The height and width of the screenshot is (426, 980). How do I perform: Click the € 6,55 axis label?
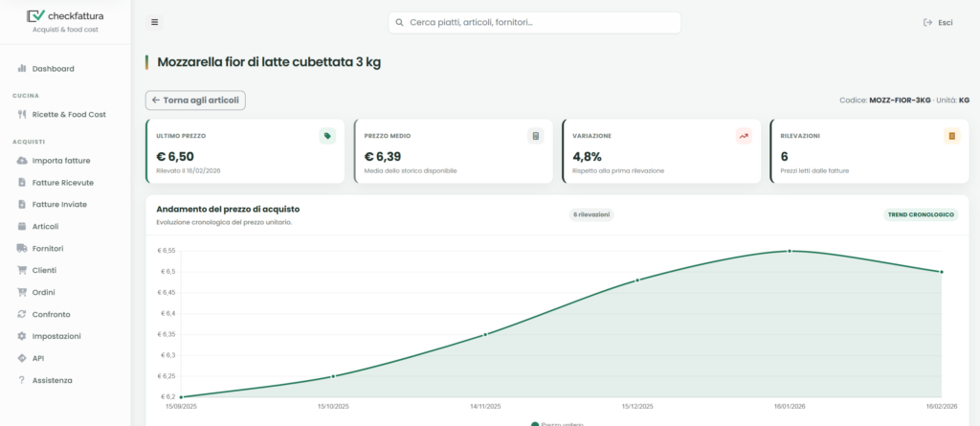[167, 251]
